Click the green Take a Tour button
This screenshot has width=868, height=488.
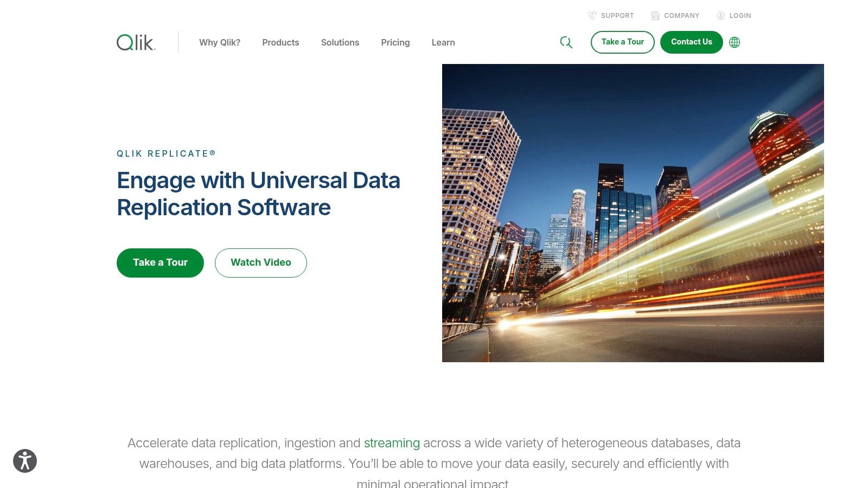[x=159, y=262]
